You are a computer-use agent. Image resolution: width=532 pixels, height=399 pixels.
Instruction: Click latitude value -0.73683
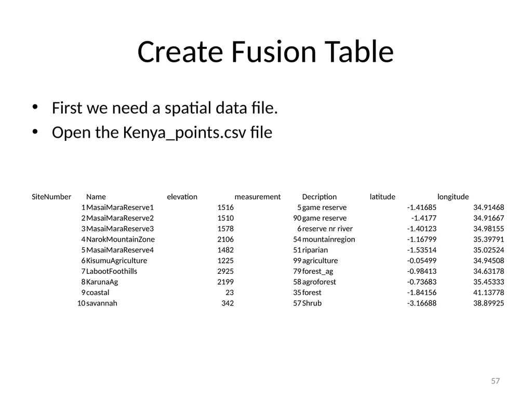click(x=422, y=282)
